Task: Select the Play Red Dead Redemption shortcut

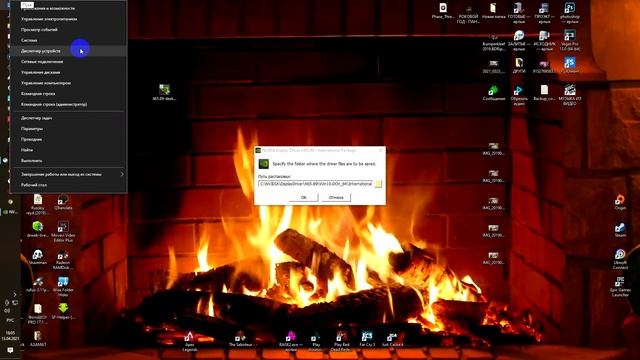Action: coord(341,341)
